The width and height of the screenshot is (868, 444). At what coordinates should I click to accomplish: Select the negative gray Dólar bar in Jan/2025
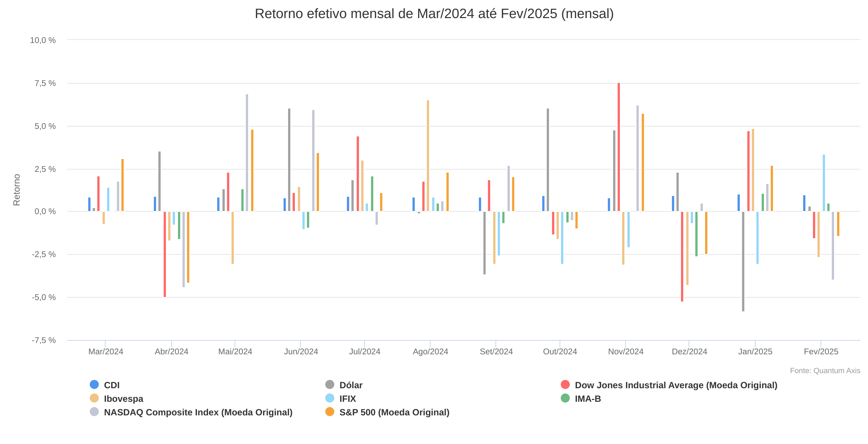pos(743,261)
